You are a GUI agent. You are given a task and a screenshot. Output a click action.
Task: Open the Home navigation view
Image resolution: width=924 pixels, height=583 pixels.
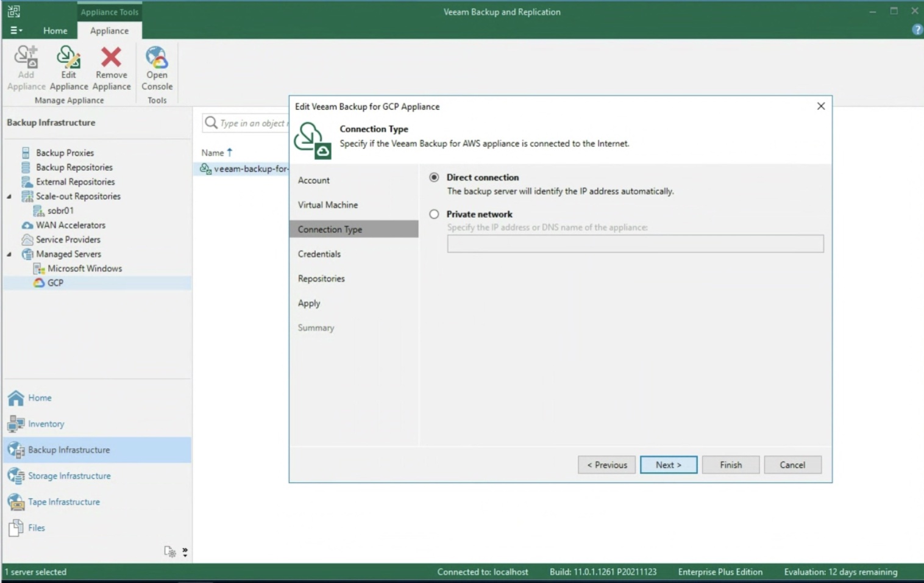(40, 398)
